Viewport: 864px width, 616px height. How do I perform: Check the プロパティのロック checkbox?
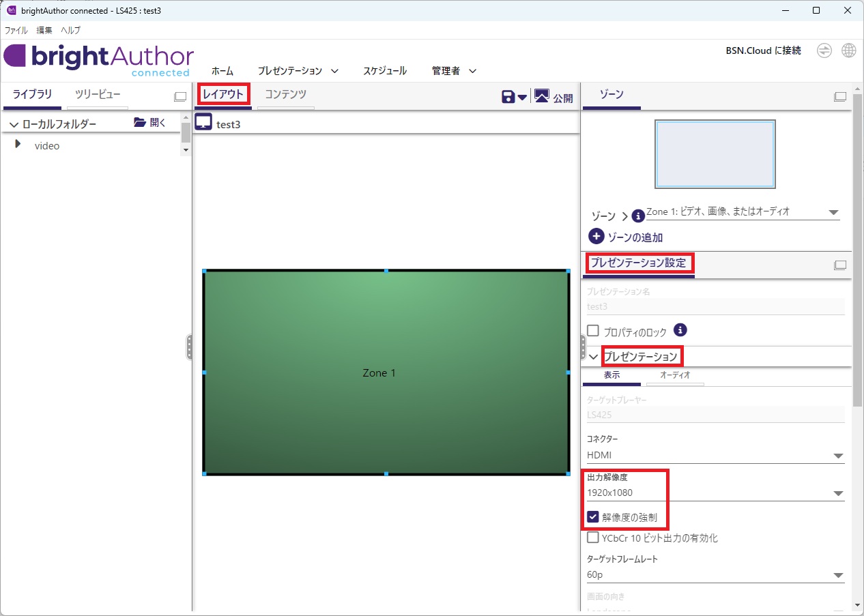[593, 331]
